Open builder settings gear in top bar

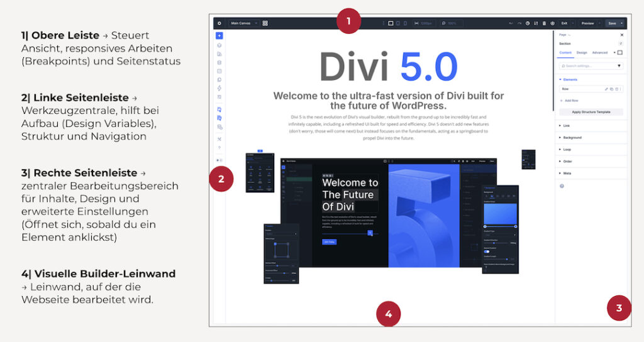219,23
